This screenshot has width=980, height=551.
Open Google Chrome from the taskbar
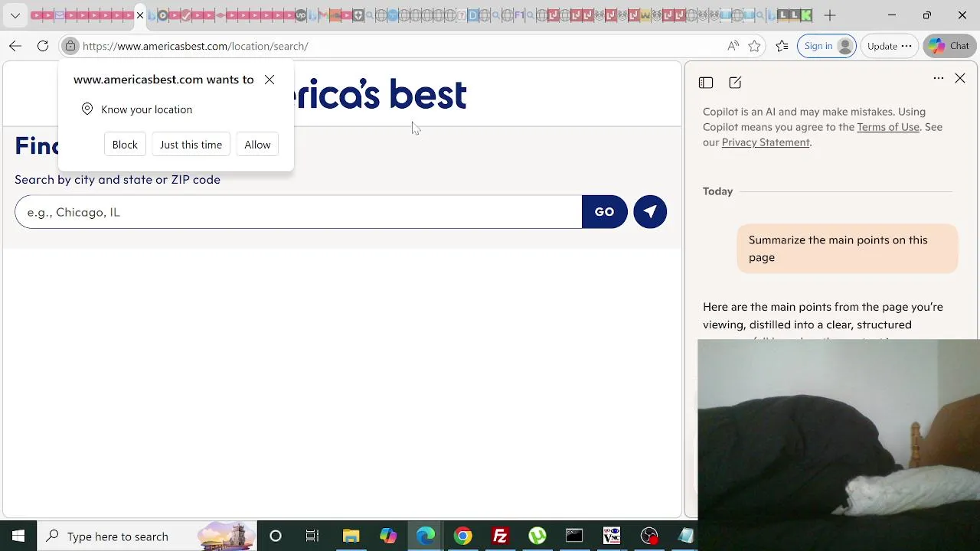[x=462, y=536]
